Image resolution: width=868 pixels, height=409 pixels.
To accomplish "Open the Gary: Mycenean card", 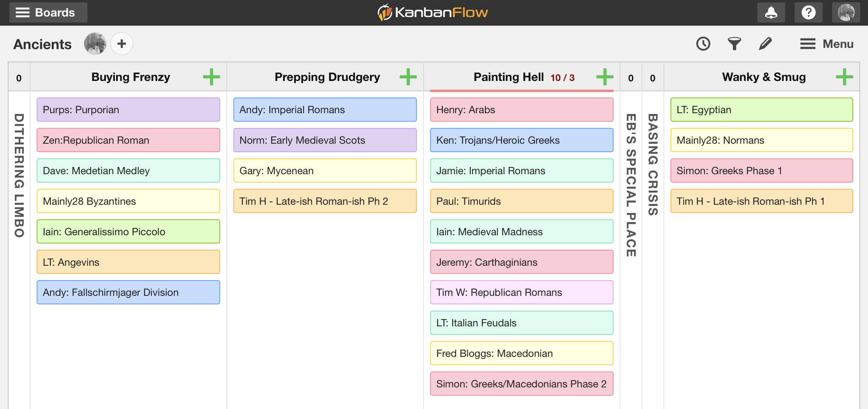I will [x=325, y=171].
